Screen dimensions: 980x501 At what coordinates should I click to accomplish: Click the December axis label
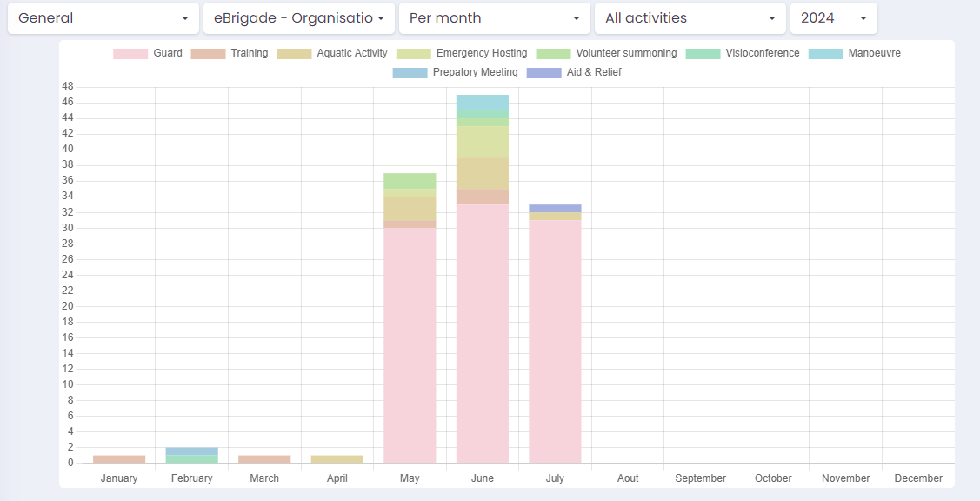[x=919, y=478]
